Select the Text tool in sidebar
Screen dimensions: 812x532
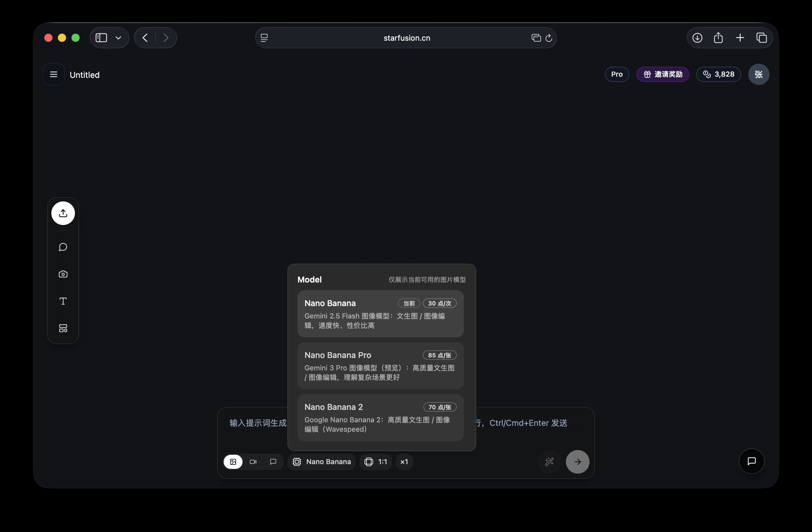pos(63,301)
